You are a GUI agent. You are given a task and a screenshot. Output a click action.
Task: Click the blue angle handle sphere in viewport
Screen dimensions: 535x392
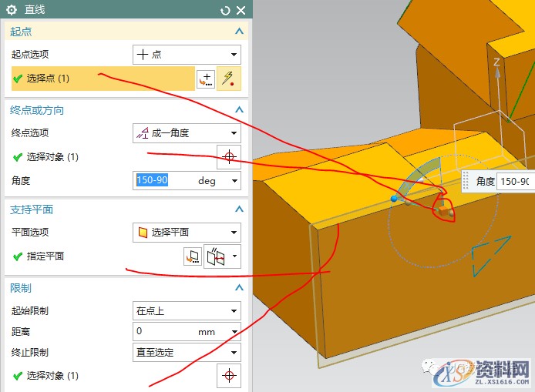coord(394,199)
